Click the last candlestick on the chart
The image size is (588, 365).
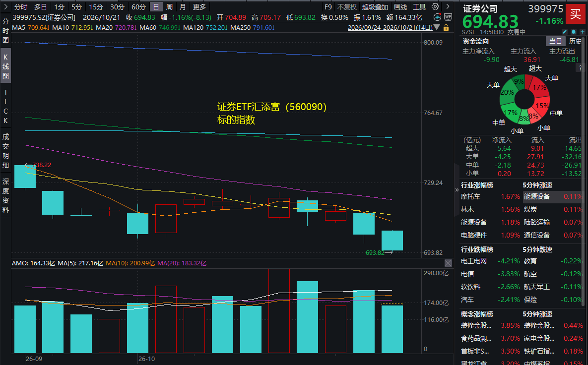(x=392, y=241)
